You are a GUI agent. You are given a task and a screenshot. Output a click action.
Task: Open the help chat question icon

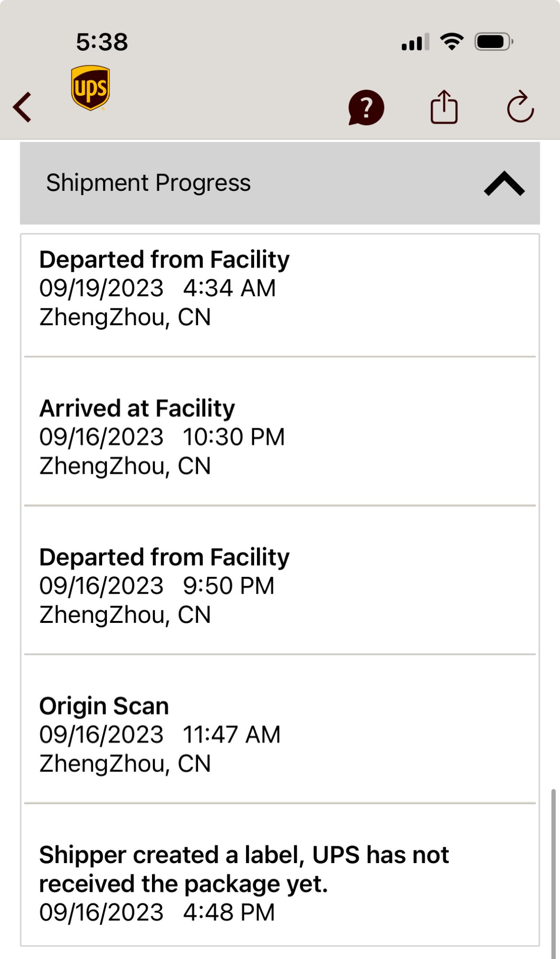pyautogui.click(x=366, y=107)
